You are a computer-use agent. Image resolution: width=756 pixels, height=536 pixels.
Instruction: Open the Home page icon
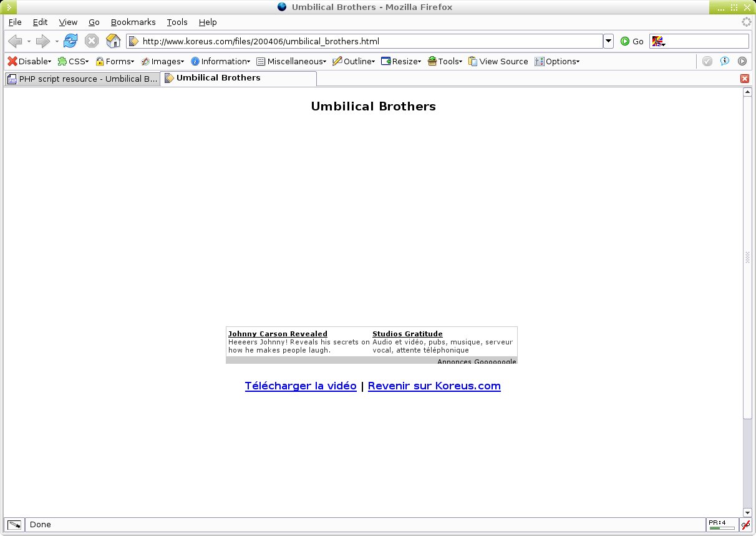(x=113, y=41)
